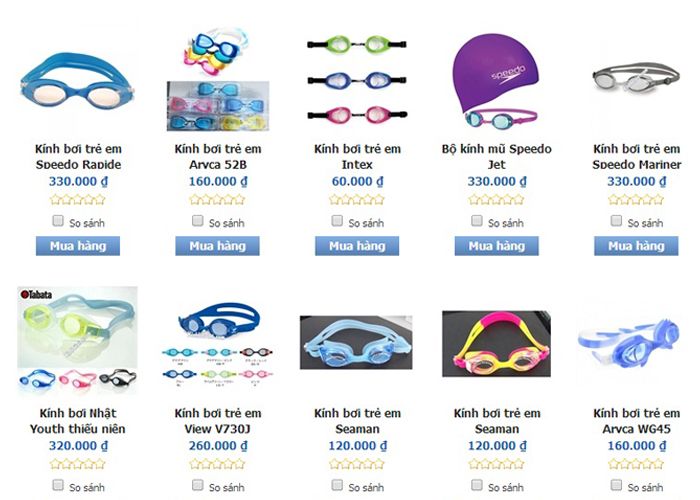This screenshot has height=500, width=700.
Task: Toggle So sánh for View V730J
Action: click(x=197, y=485)
